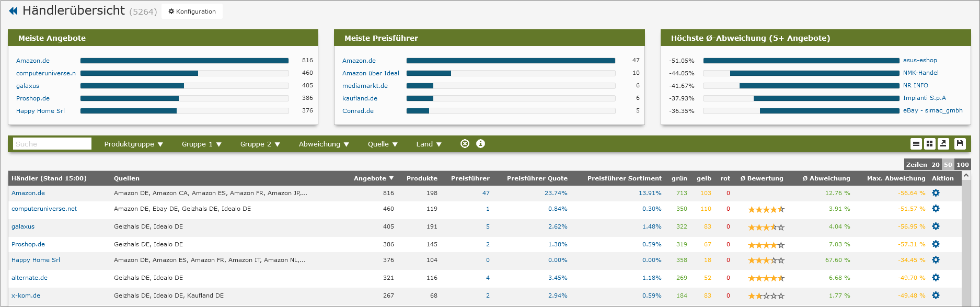Sort table by Produkte column header

coord(422,178)
